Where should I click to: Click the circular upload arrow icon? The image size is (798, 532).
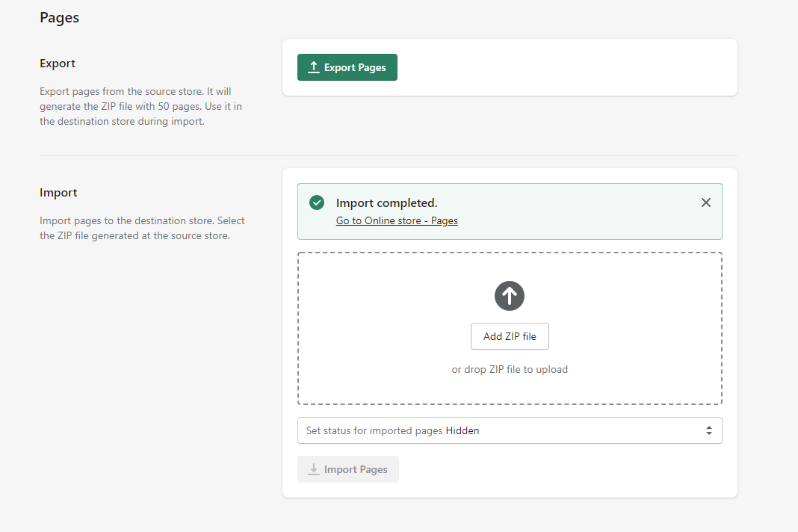(510, 297)
